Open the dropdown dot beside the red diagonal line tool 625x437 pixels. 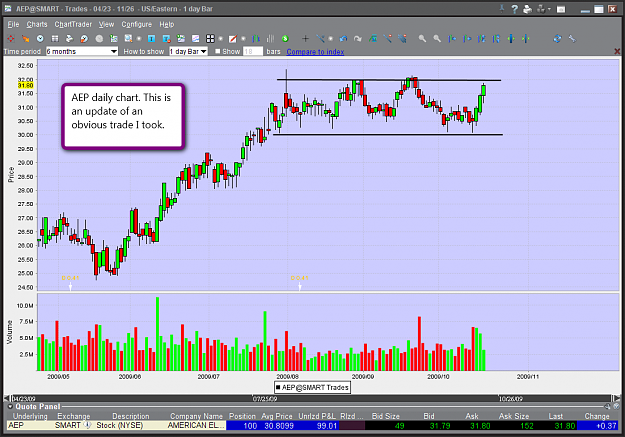(x=243, y=39)
